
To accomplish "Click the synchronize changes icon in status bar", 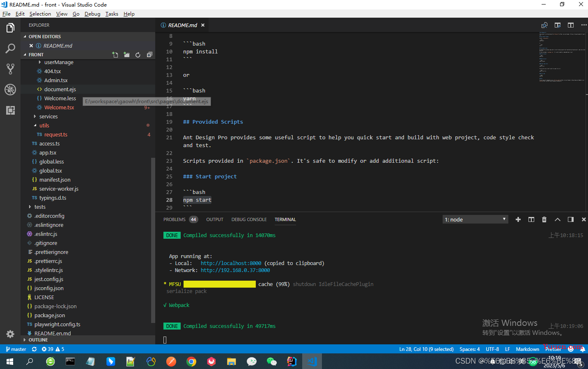I will [34, 349].
